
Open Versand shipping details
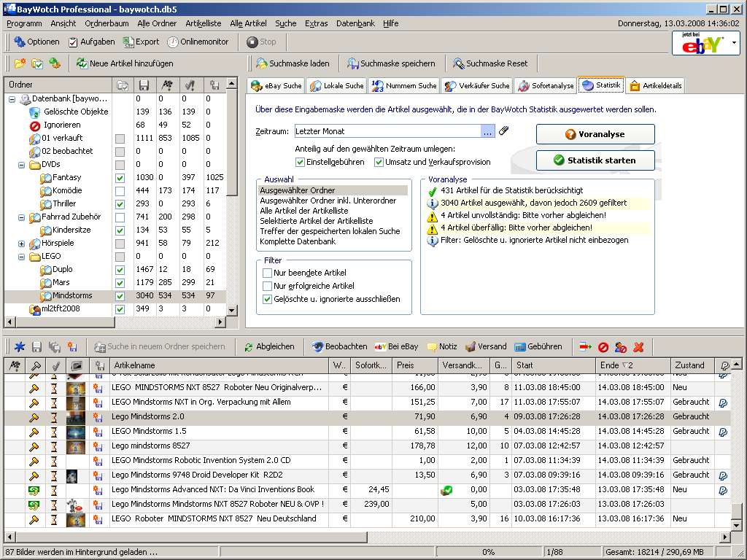pyautogui.click(x=486, y=346)
